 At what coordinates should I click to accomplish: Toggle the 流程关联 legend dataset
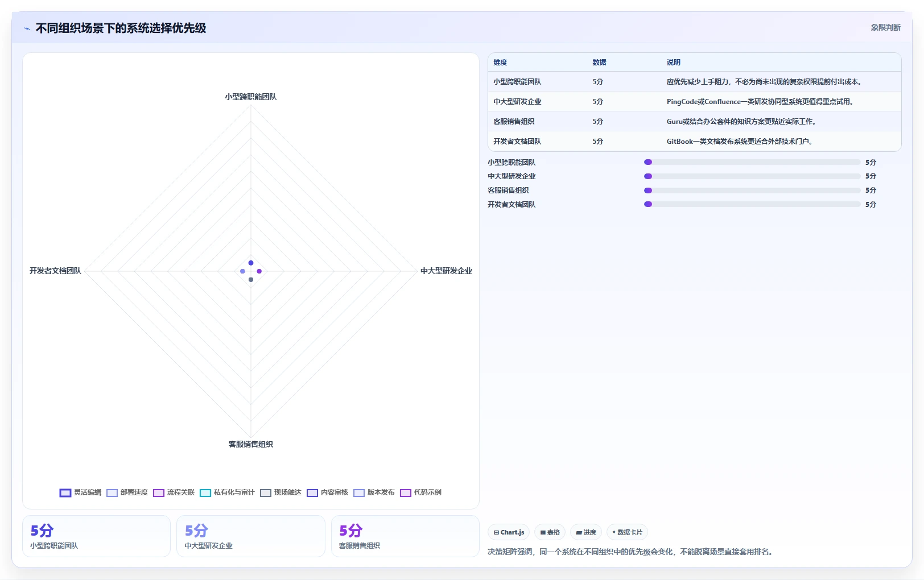click(174, 492)
